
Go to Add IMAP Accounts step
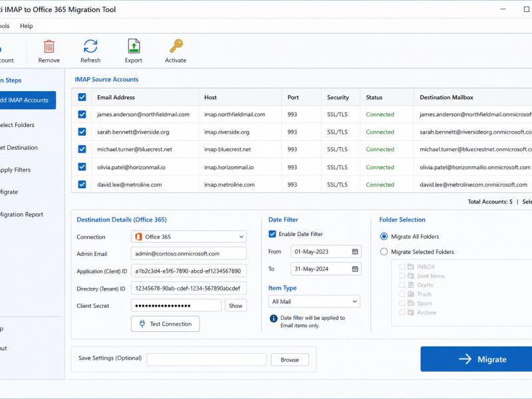27,100
